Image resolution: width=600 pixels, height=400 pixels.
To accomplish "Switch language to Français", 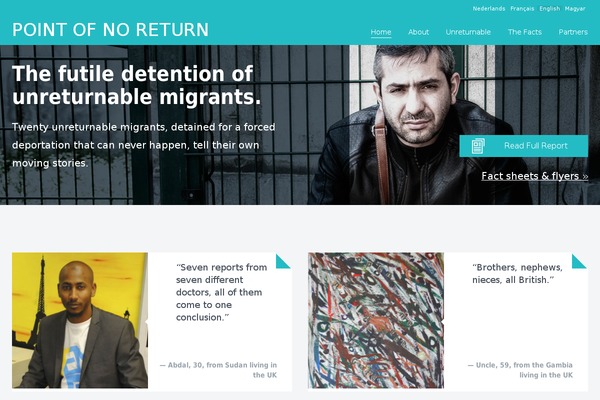I will [522, 8].
